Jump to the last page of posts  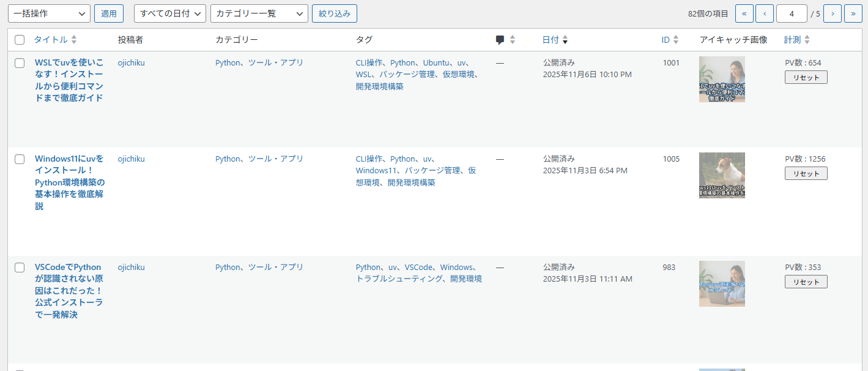coord(853,13)
